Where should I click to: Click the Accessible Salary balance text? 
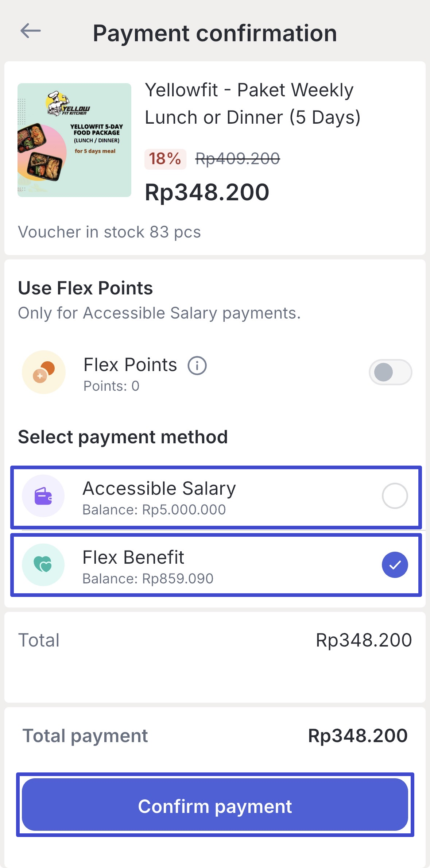point(154,510)
